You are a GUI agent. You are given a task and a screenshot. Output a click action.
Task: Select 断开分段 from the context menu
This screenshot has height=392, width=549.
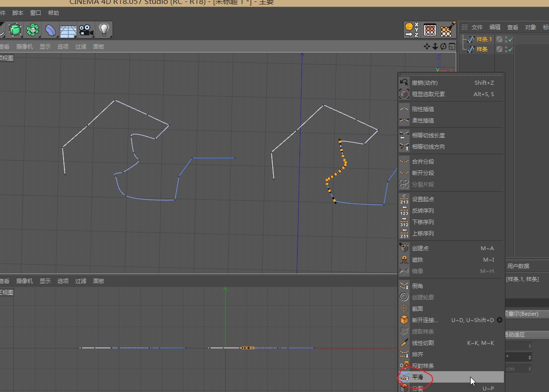[451, 173]
